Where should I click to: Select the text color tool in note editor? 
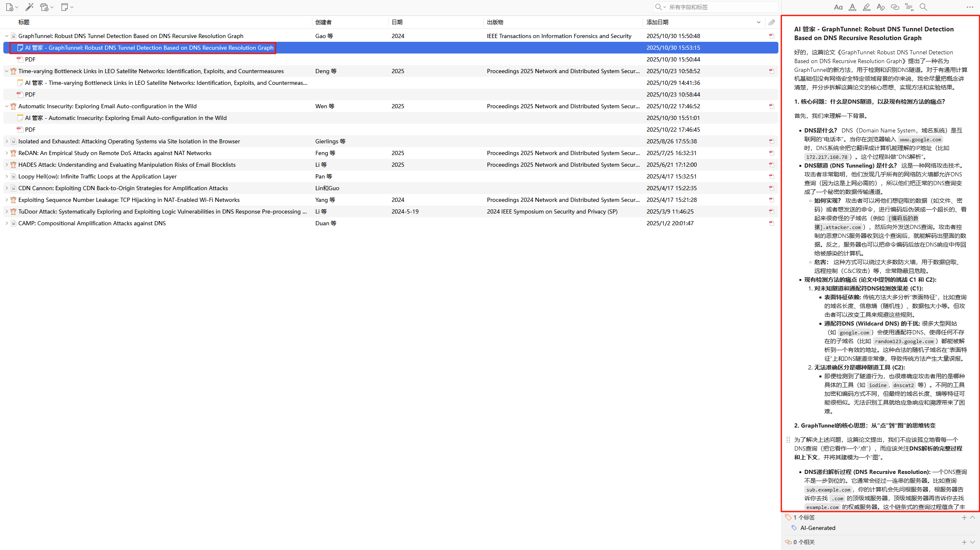852,7
